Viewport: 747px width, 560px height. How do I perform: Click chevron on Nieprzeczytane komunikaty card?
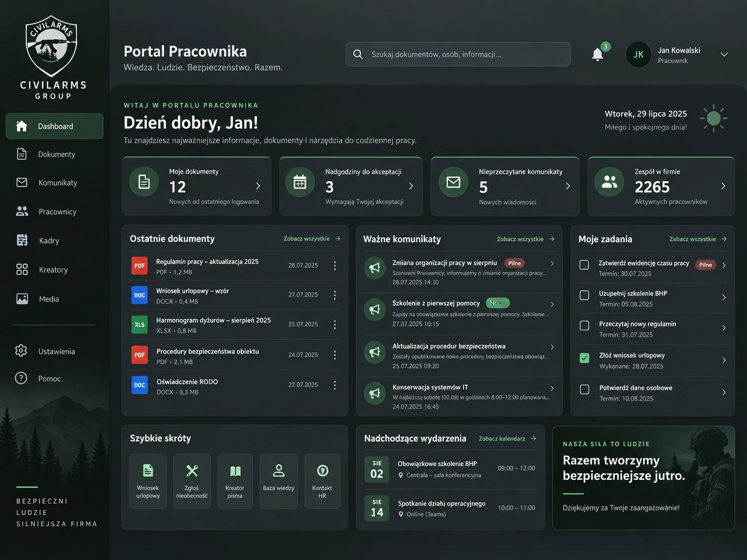pyautogui.click(x=568, y=186)
